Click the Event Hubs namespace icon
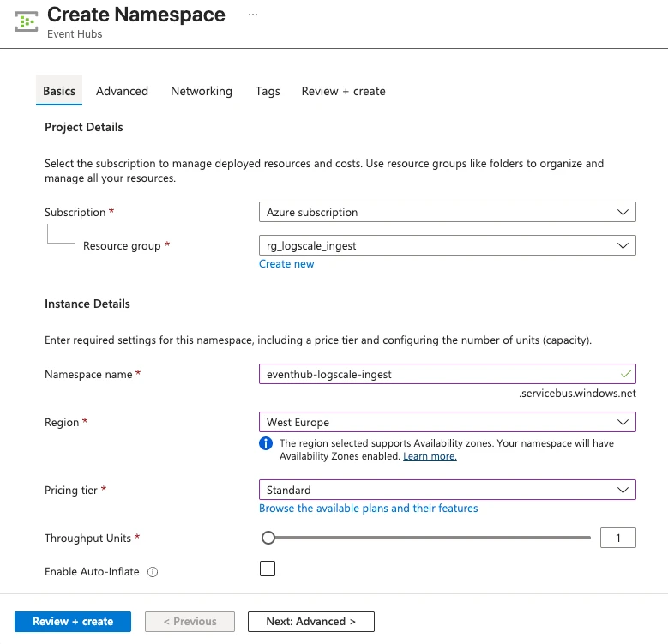Screen dimensions: 668x644 [27, 21]
